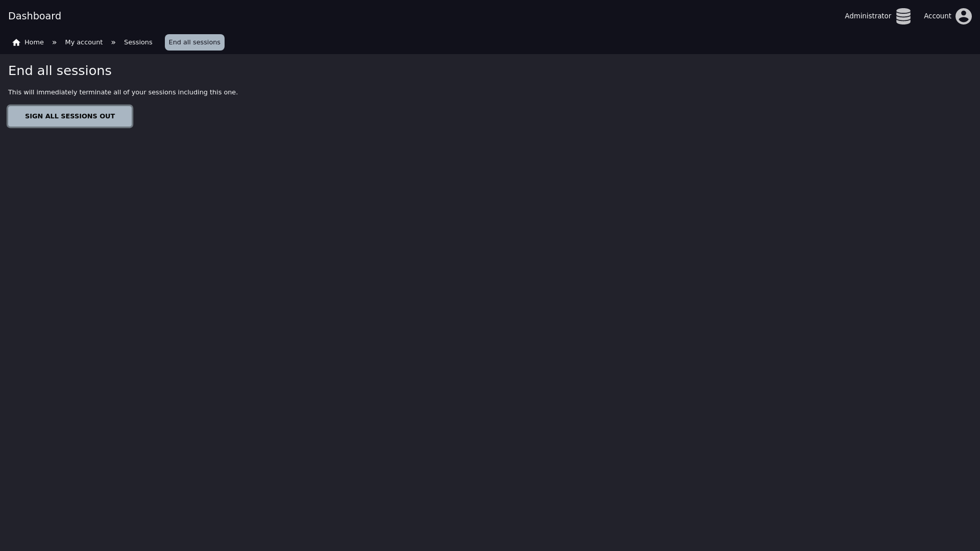Viewport: 980px width, 551px height.
Task: Click the End all sessions page heading
Action: pos(60,71)
